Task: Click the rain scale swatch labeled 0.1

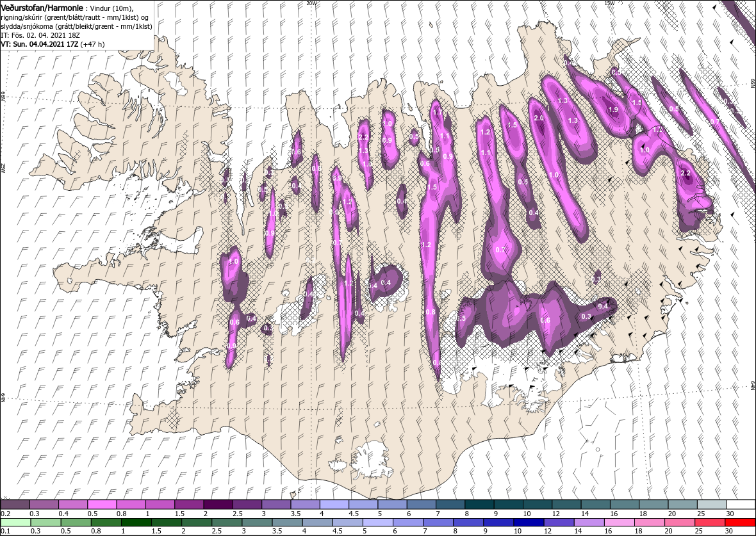Action: point(15,523)
